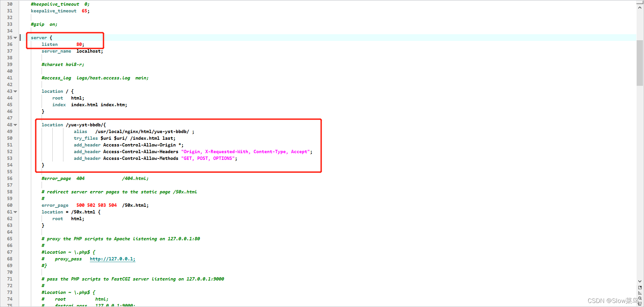Click the split-view handle above scrollbar

tap(640, 2)
